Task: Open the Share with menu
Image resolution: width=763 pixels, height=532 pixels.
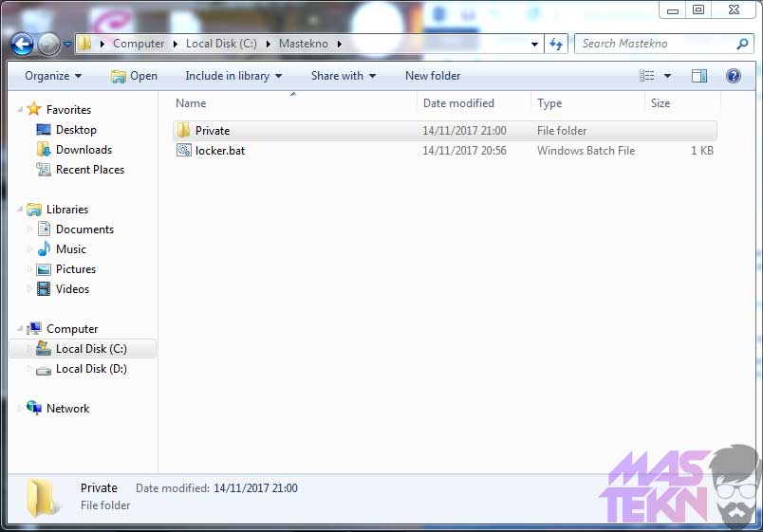Action: click(344, 76)
